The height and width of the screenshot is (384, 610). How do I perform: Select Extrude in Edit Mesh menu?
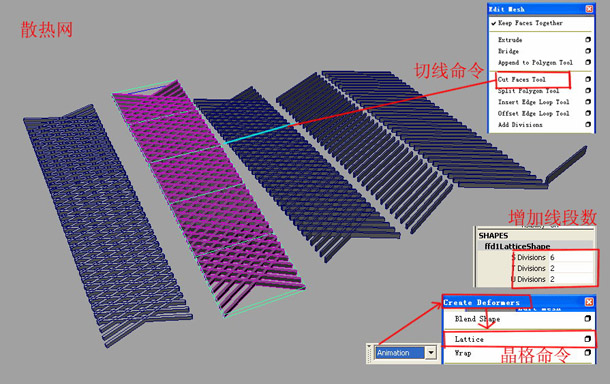(x=510, y=40)
